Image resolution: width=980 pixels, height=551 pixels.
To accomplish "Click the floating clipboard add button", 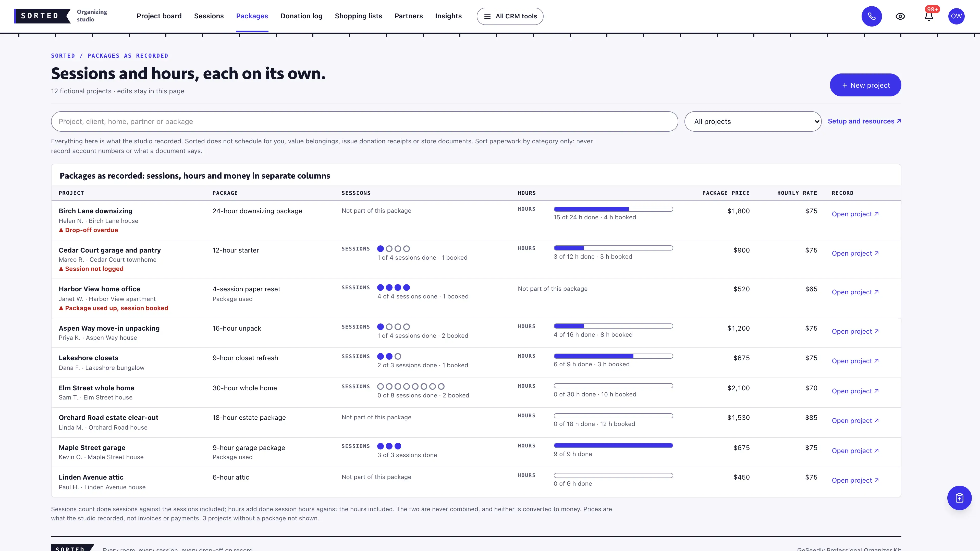I will (x=959, y=498).
